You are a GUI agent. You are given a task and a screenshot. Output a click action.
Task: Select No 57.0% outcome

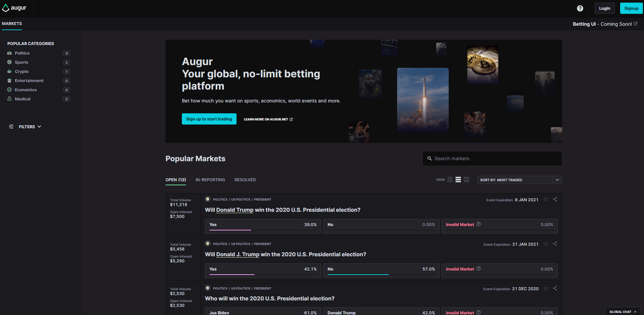pyautogui.click(x=381, y=270)
